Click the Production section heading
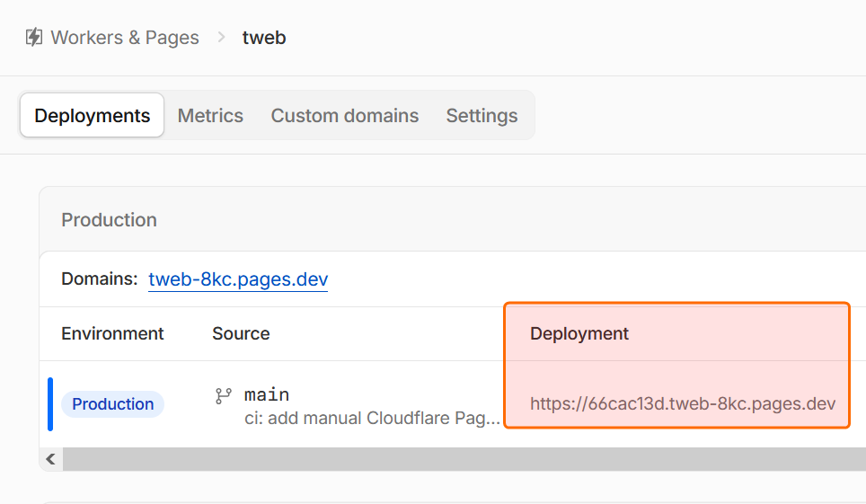This screenshot has width=866, height=504. [110, 220]
